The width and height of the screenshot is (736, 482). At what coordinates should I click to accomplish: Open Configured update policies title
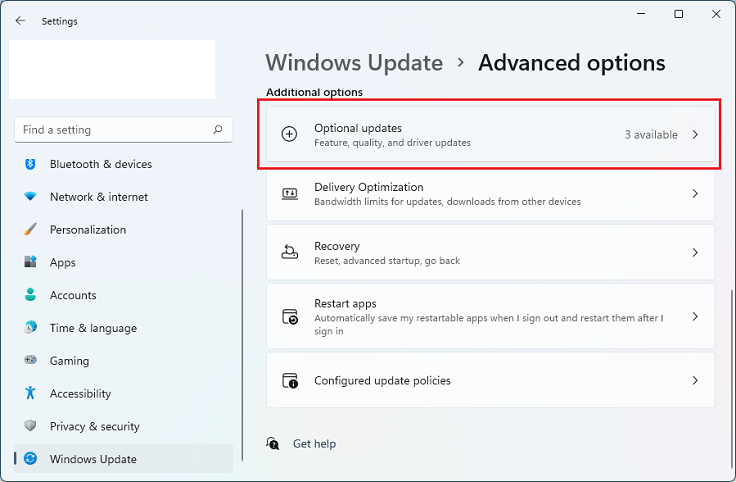click(383, 380)
